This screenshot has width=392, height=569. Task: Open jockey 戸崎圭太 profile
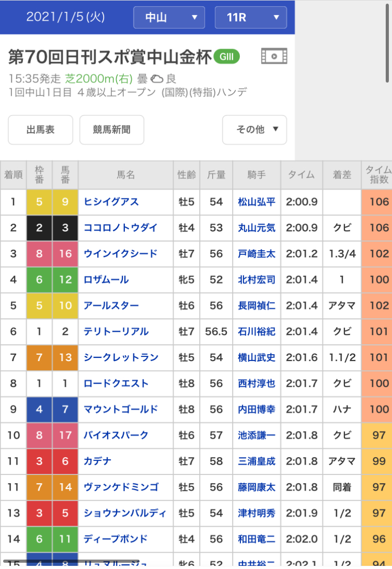coord(256,253)
